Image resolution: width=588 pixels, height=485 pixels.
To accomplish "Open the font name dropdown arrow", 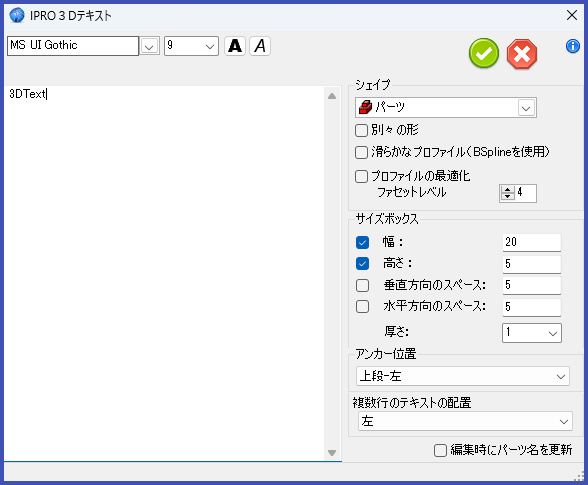I will pos(149,46).
